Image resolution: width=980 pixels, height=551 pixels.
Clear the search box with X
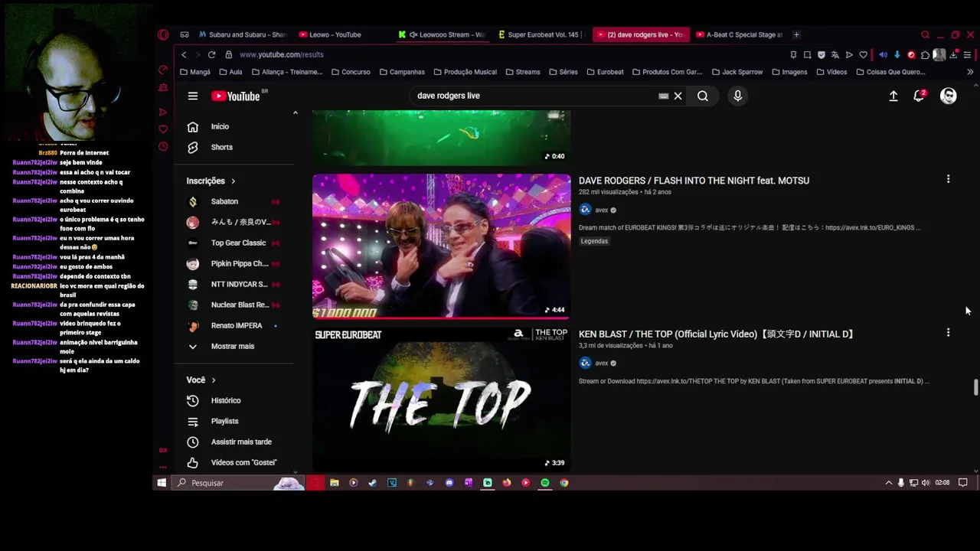678,96
